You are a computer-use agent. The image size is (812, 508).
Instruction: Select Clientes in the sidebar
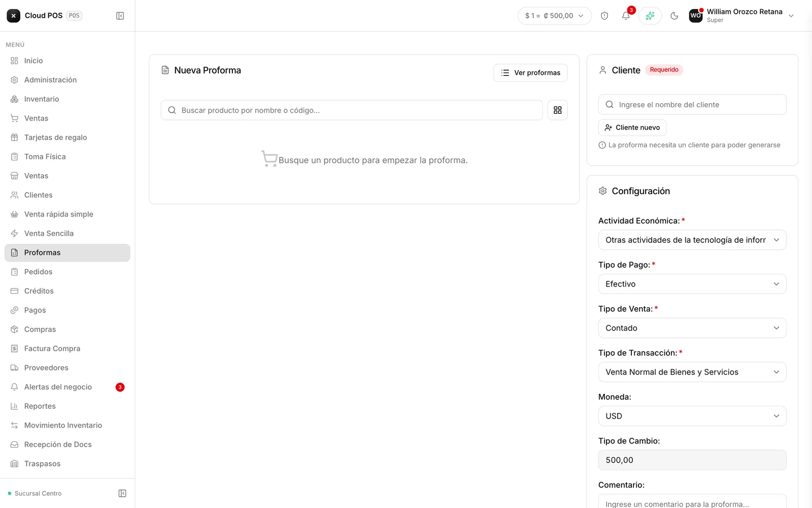point(67,195)
